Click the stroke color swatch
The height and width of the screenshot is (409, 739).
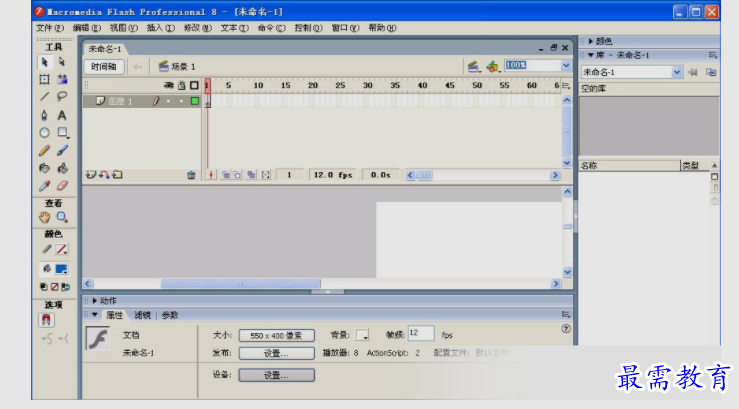tap(61, 249)
